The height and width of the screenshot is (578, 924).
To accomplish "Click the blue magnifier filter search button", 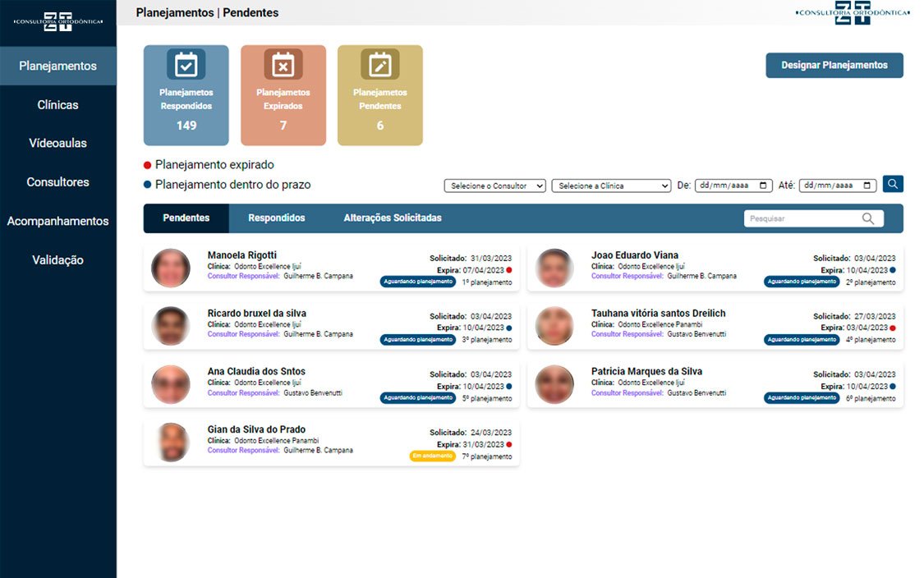I will click(893, 185).
